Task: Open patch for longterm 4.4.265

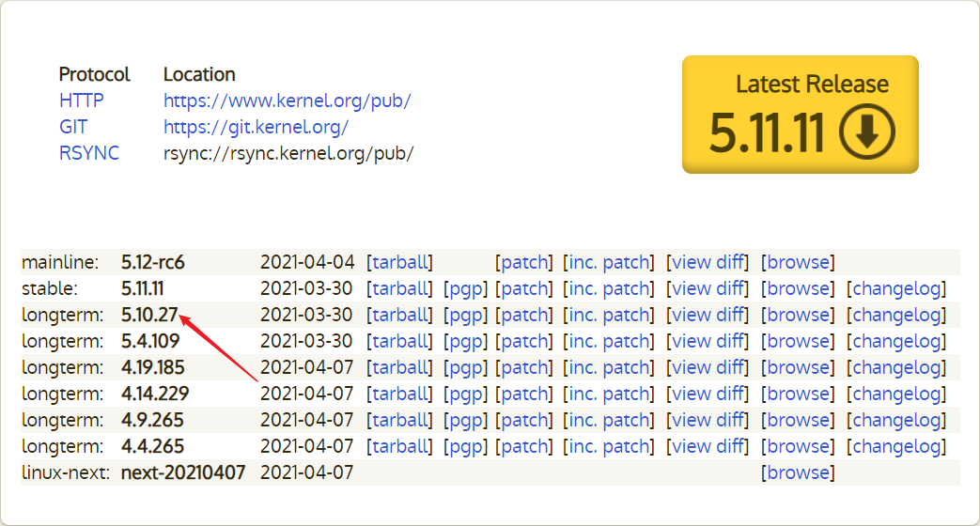Action: [523, 447]
